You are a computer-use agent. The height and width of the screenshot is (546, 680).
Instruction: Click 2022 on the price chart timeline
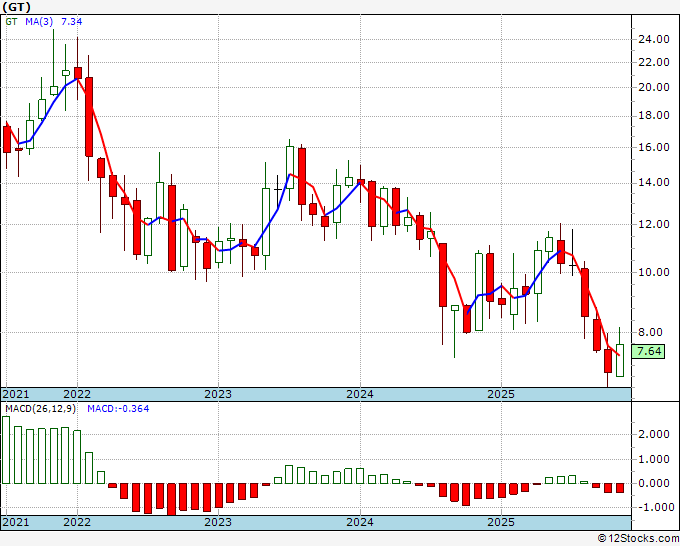[77, 394]
